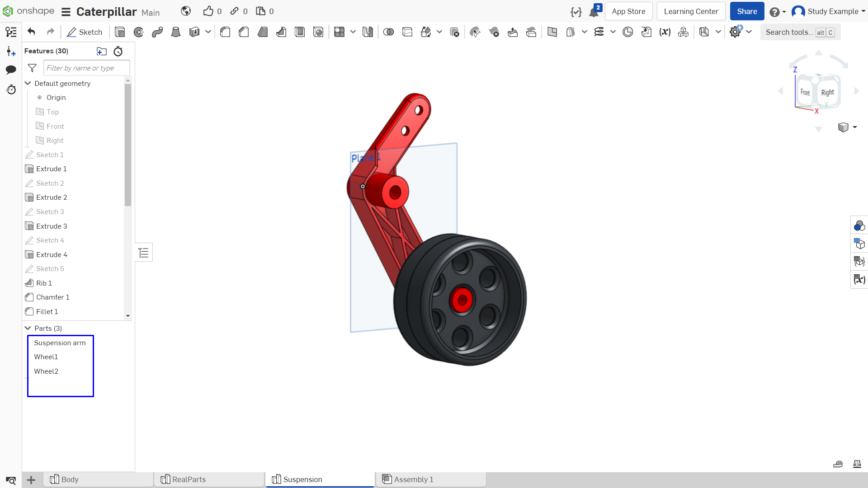Screen dimensions: 868x488
Task: Add a new tab with plus button
Action: click(31, 480)
